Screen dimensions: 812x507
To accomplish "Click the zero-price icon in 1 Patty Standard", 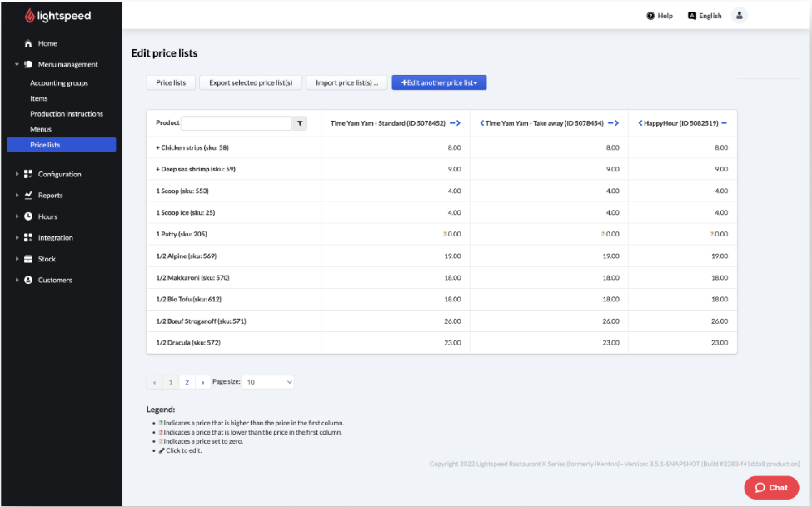I will [x=446, y=235].
